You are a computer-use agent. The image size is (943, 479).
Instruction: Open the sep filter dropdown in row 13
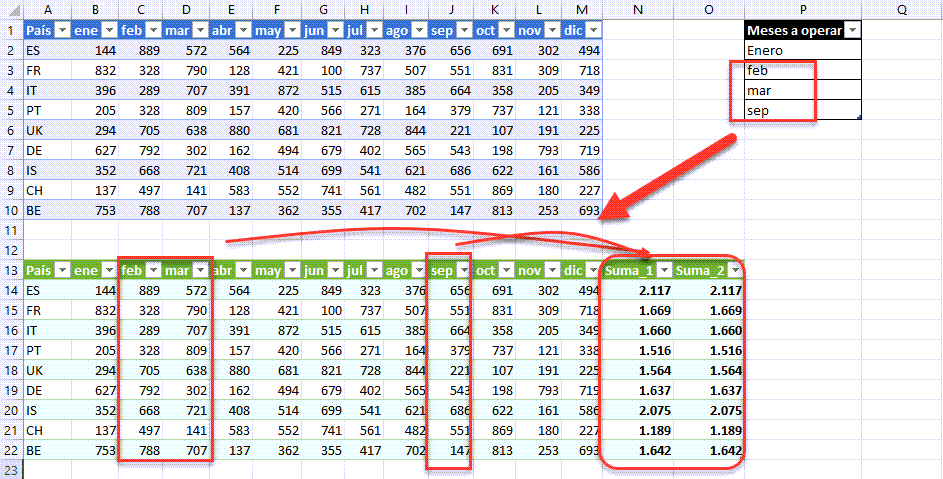[464, 271]
